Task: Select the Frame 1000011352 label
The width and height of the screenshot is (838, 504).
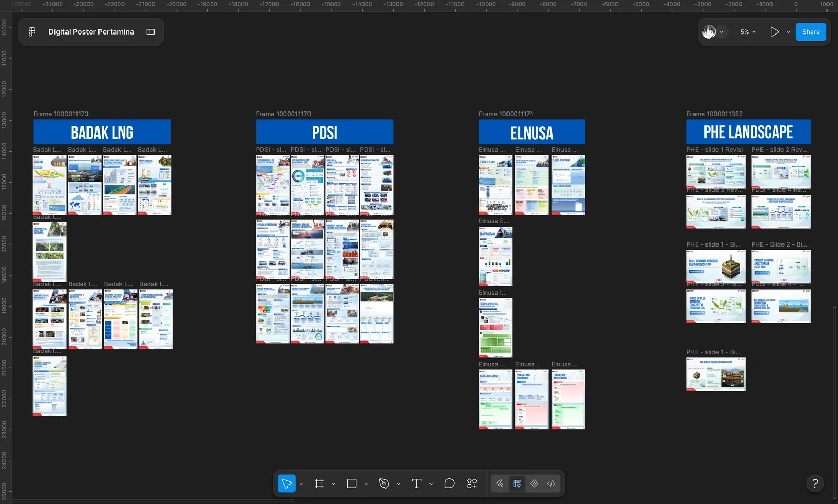Action: (714, 114)
